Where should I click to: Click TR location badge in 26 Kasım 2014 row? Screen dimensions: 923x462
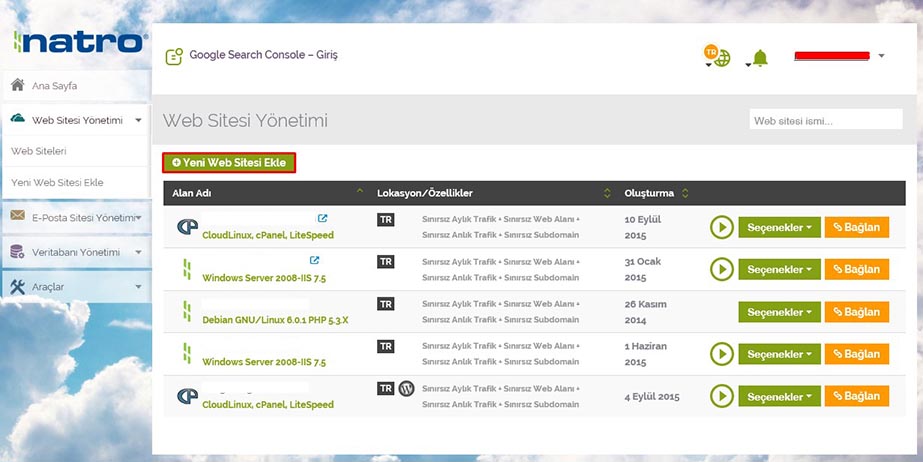[386, 304]
